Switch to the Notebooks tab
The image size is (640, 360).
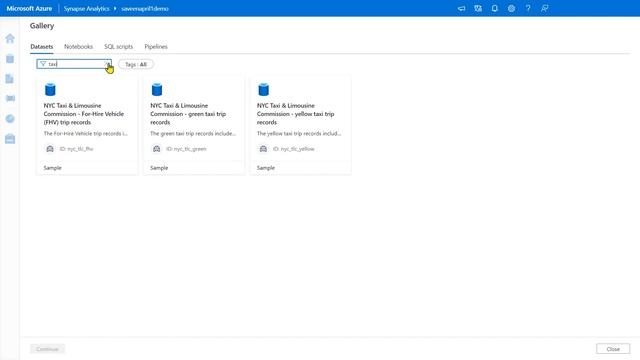click(78, 47)
